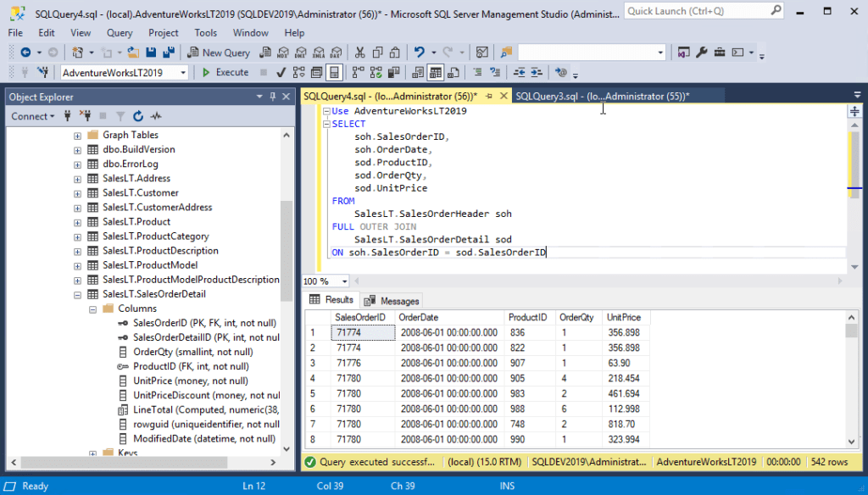Screen dimensions: 868x495
Task: Switch to the Messages tab
Action: (392, 300)
